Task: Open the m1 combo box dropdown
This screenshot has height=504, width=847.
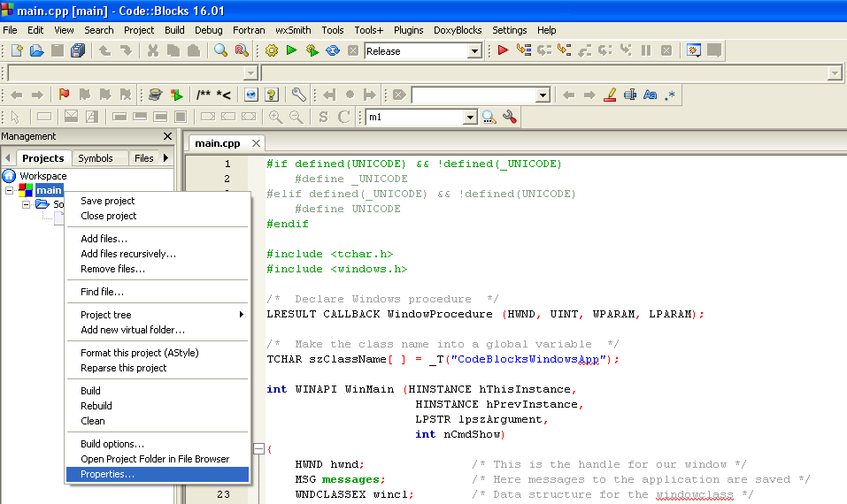Action: pyautogui.click(x=470, y=117)
